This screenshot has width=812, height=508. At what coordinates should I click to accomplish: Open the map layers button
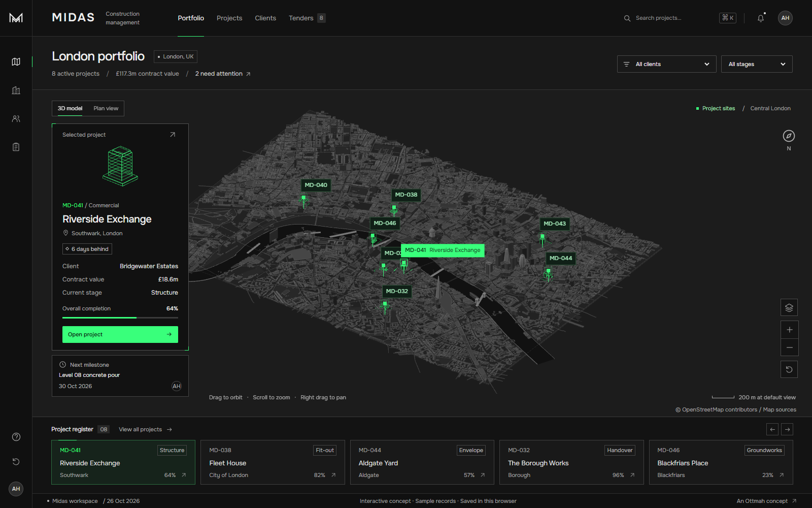click(x=789, y=307)
